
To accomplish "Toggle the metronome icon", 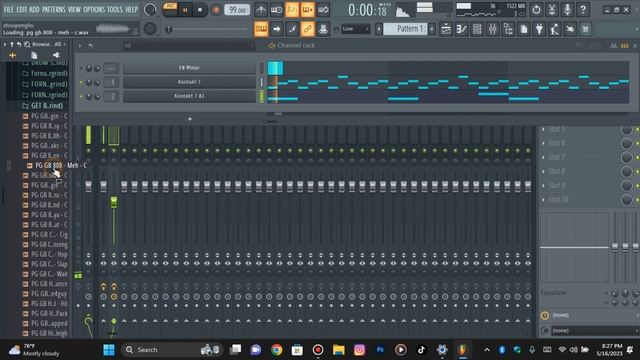I will (261, 10).
